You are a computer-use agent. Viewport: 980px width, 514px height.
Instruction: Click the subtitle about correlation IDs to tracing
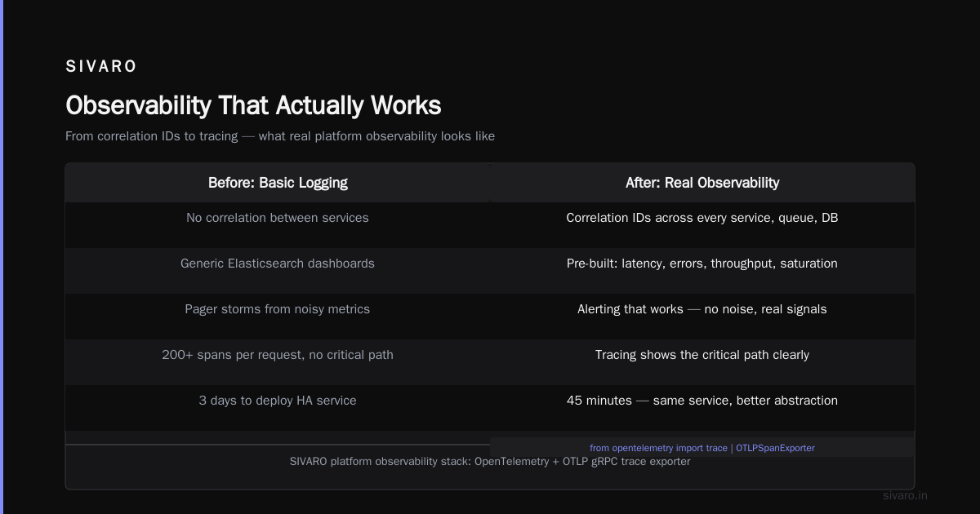coord(280,136)
